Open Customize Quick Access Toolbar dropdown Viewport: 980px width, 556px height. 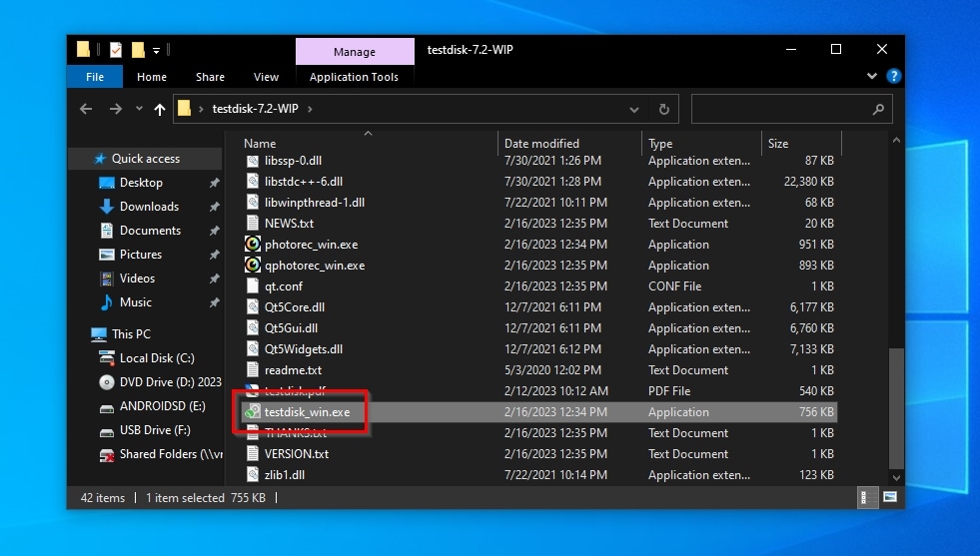coord(156,50)
